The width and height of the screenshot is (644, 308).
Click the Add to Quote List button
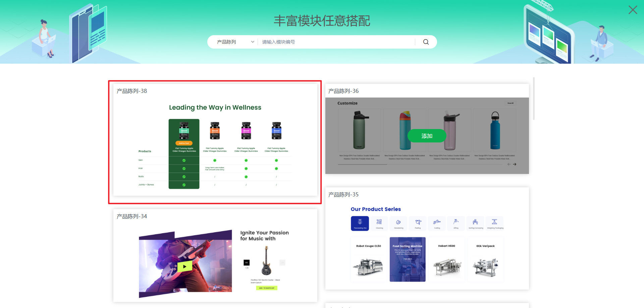click(x=267, y=288)
